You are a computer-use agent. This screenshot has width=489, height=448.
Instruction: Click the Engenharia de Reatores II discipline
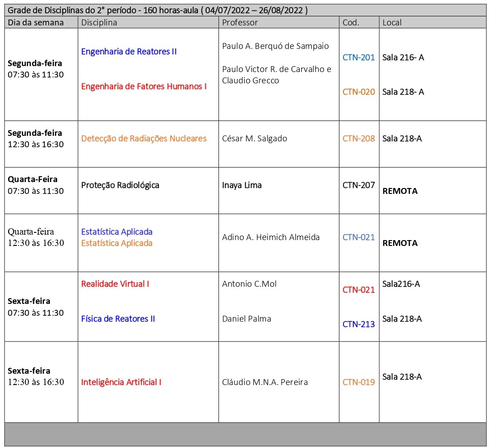click(129, 52)
